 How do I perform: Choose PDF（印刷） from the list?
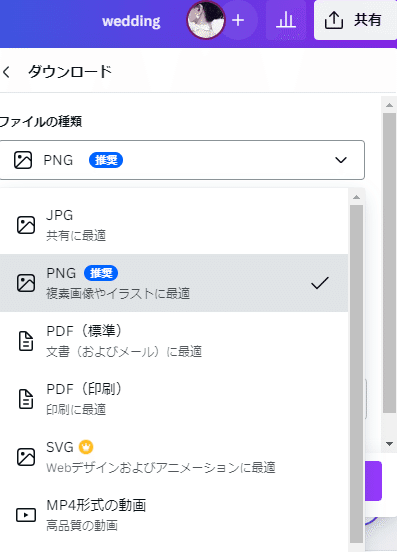tap(174, 399)
